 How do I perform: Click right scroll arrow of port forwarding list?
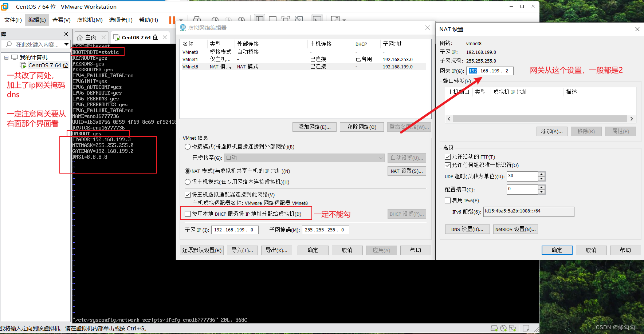[632, 119]
